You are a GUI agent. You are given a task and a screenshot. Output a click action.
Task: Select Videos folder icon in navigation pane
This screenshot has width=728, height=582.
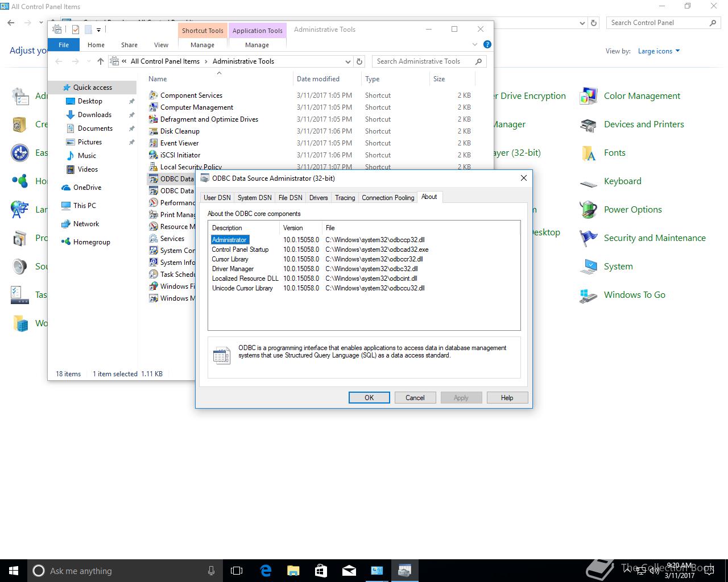pos(71,169)
